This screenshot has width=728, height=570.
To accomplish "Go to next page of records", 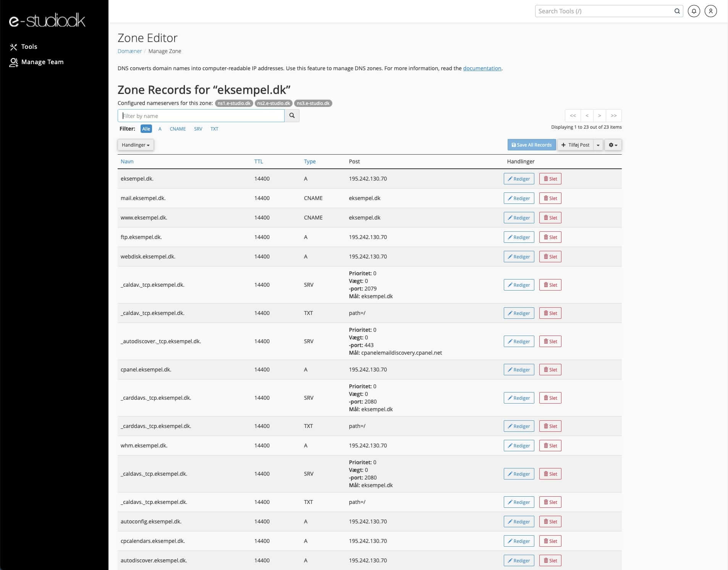I will [600, 116].
